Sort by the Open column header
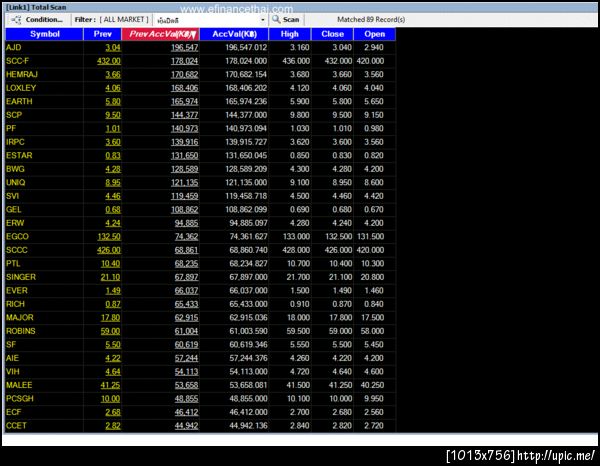Viewport: 600px width, 466px height. (x=375, y=34)
